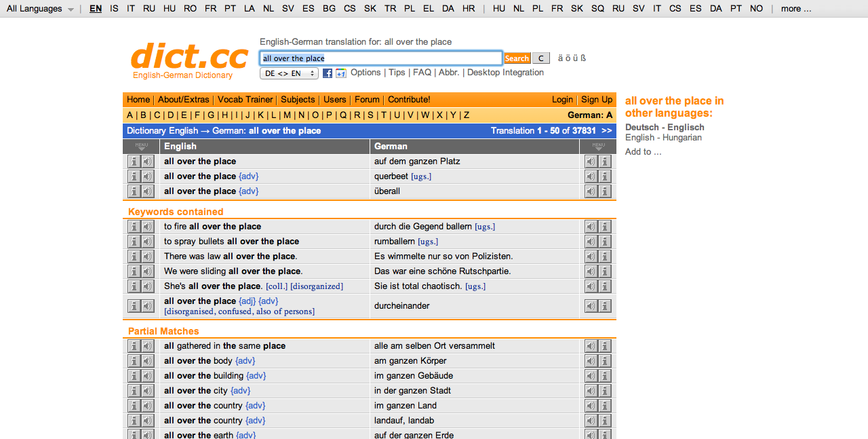The height and width of the screenshot is (439, 868).
Task: Open the Home menu item
Action: (138, 100)
